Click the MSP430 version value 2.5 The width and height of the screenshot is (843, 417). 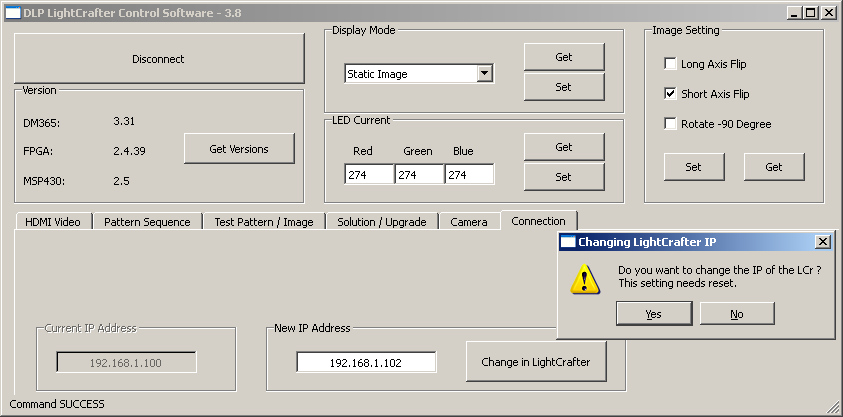click(122, 181)
